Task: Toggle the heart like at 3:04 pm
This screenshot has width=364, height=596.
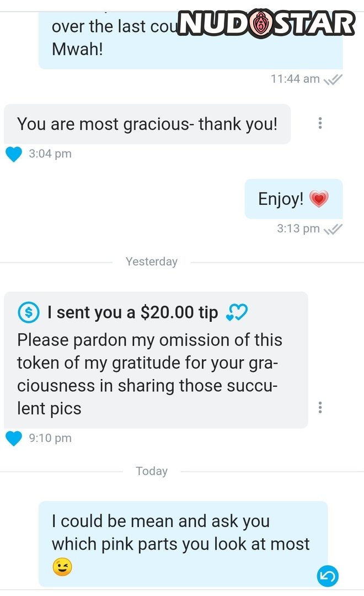Action: 14,154
